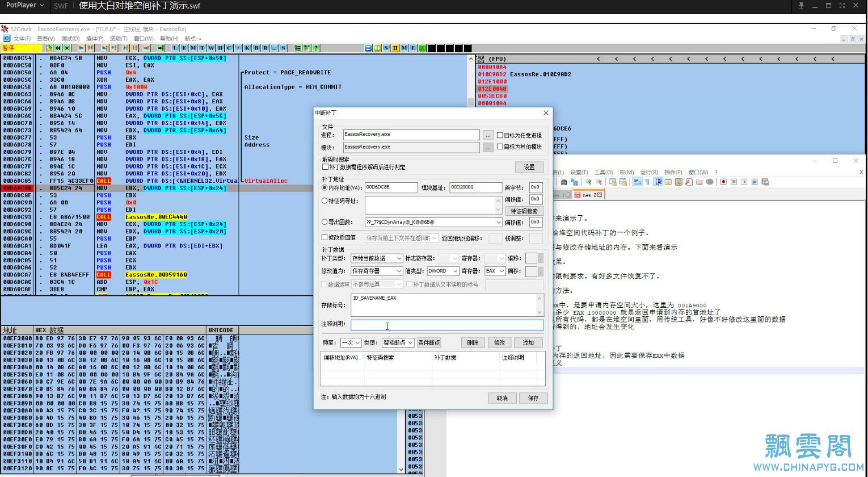Open the 类型 智能断点 dropdown
Screen dimensions: 868x477
(x=398, y=343)
